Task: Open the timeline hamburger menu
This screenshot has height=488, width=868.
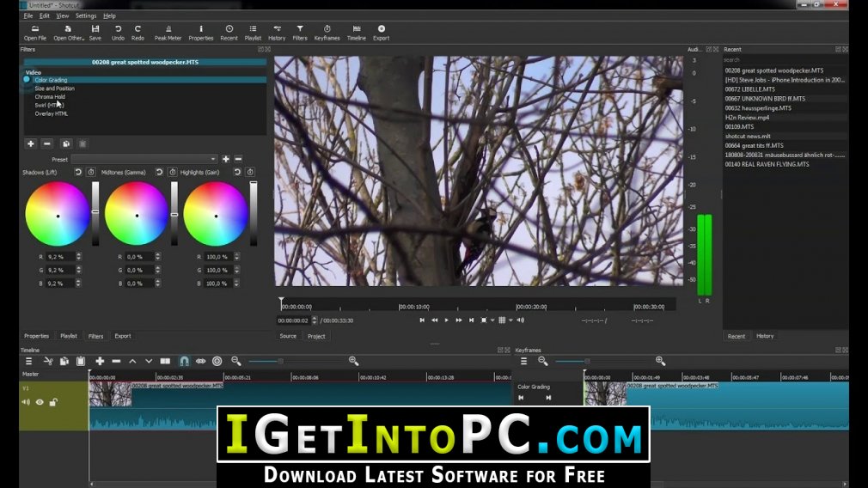Action: pos(28,362)
